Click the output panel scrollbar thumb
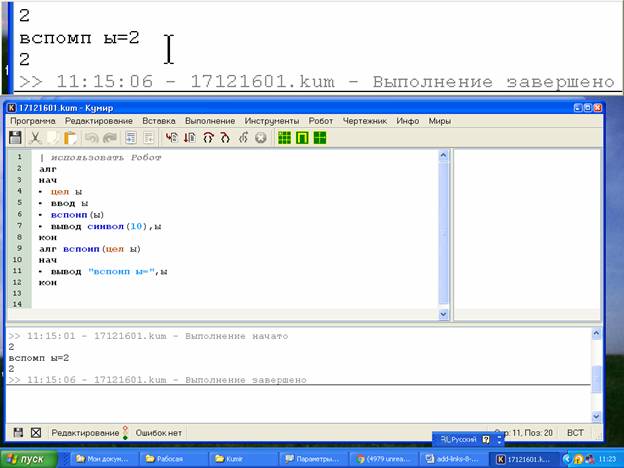This screenshot has height=468, width=624. [x=596, y=379]
